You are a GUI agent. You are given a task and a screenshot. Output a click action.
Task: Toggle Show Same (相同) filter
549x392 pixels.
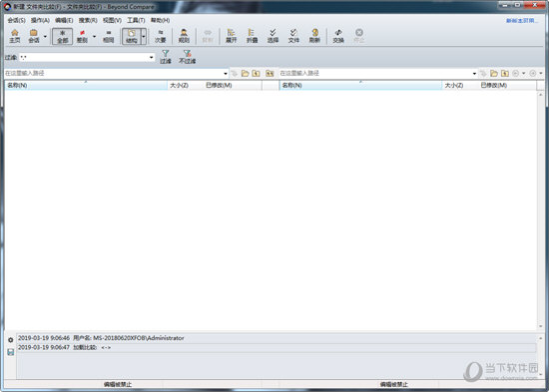[109, 36]
